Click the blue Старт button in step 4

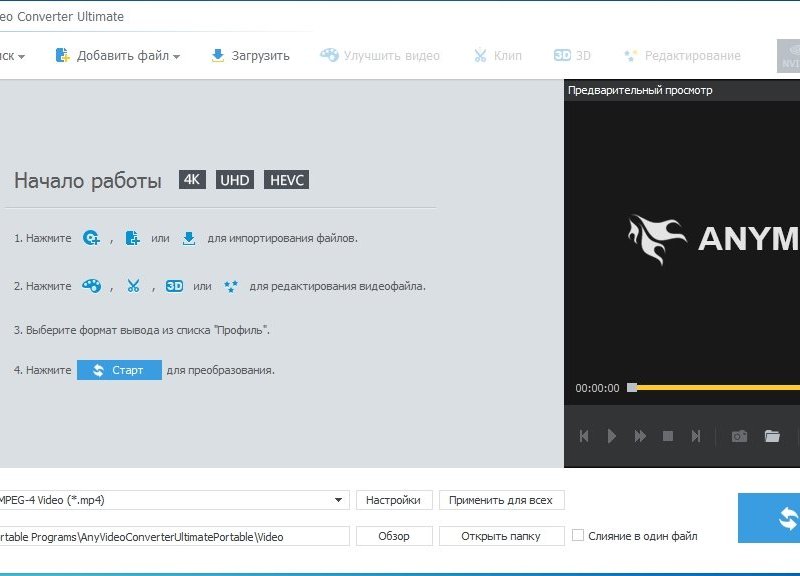click(119, 370)
